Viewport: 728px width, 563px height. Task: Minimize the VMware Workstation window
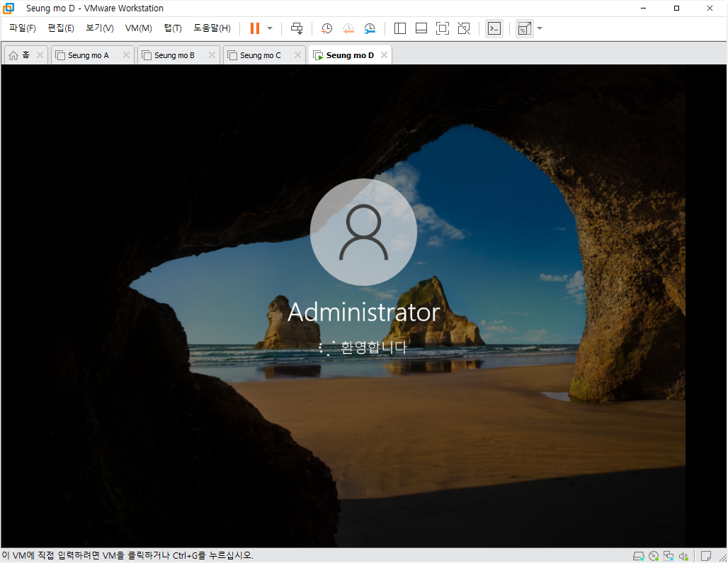point(644,8)
